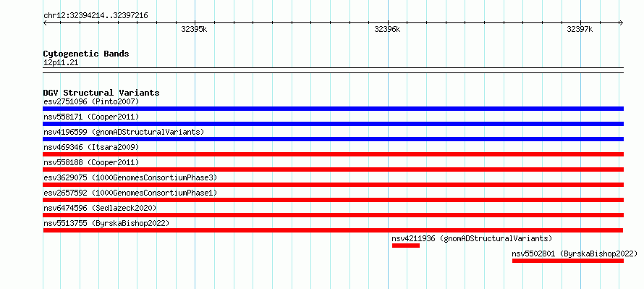Click the 32397k ruler tick label

click(x=580, y=30)
